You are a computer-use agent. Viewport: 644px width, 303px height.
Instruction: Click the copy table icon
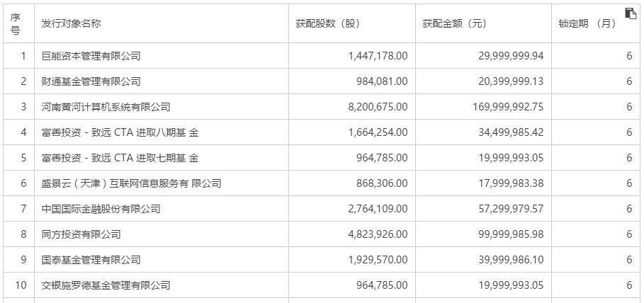[631, 13]
